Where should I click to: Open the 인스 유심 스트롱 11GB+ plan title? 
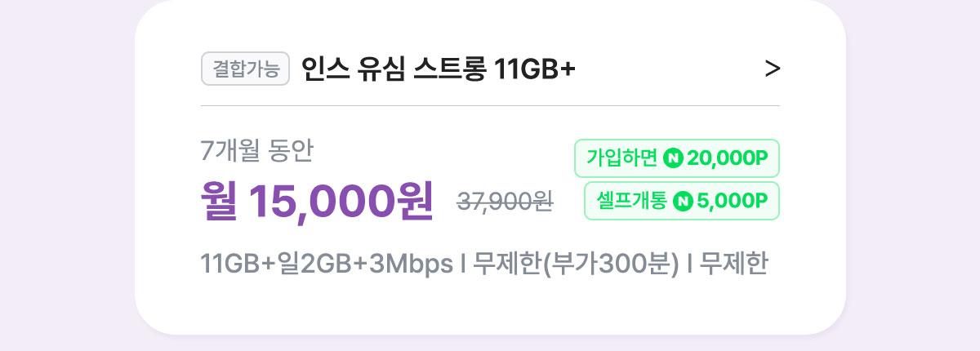click(439, 69)
